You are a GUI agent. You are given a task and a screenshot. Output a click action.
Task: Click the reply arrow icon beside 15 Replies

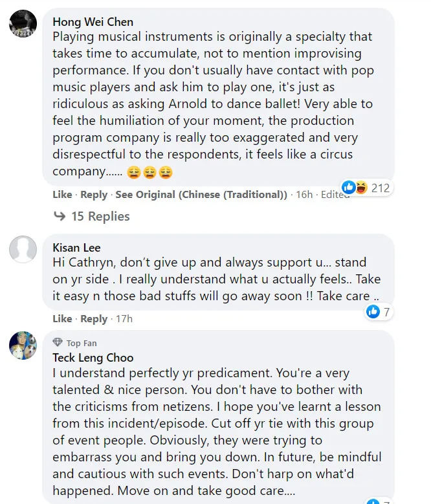(59, 216)
